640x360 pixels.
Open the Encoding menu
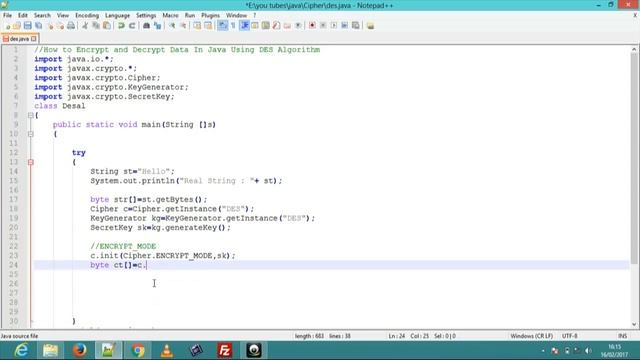tap(87, 16)
